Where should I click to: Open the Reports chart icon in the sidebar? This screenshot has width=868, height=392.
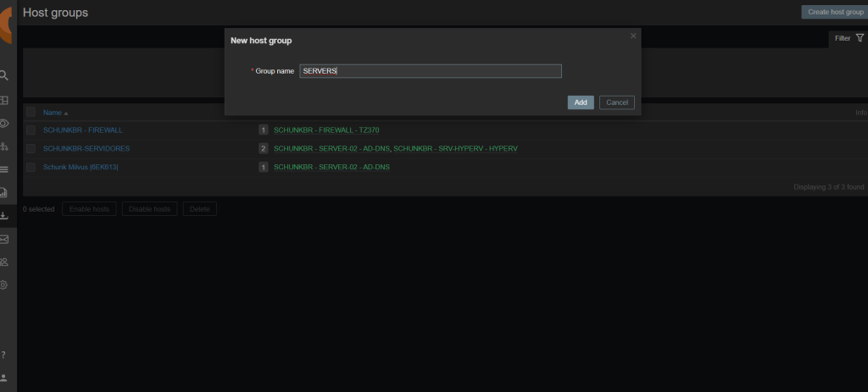coord(4,193)
